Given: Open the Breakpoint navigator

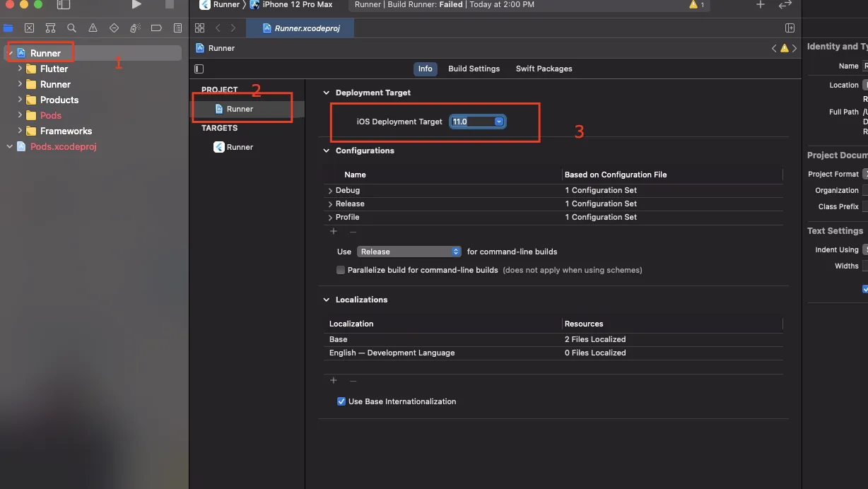Looking at the screenshot, I should click(156, 28).
